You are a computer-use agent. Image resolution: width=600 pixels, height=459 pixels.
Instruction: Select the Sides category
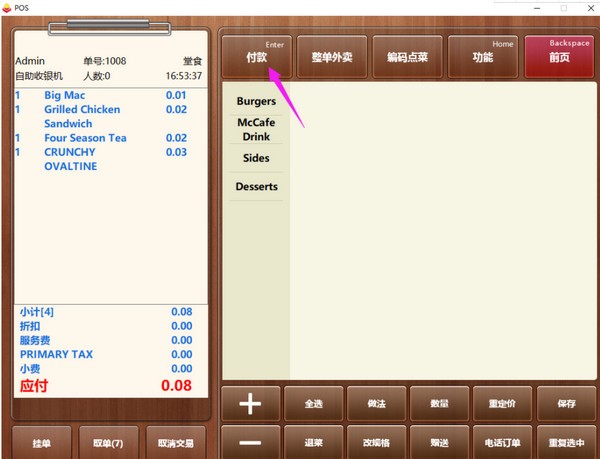click(x=256, y=158)
